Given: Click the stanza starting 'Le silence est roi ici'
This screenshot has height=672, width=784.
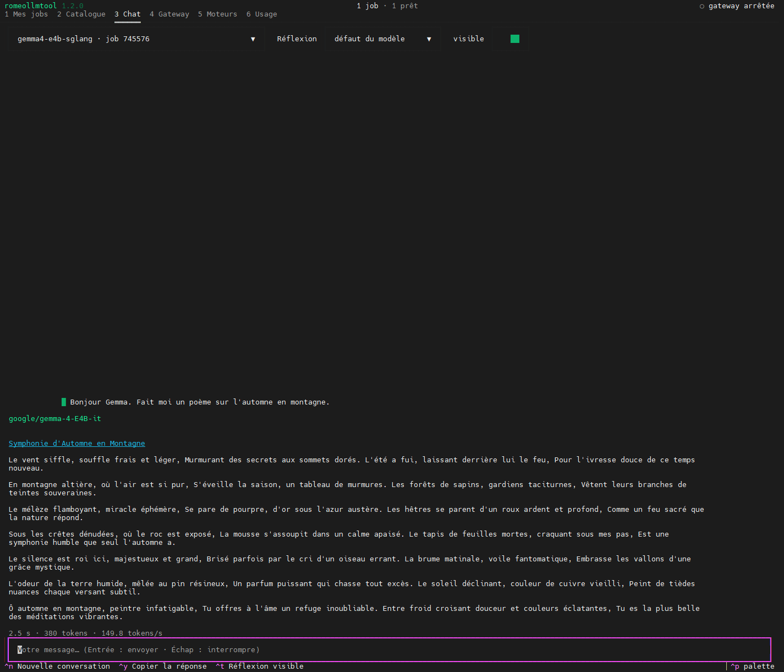Looking at the screenshot, I should pos(350,563).
